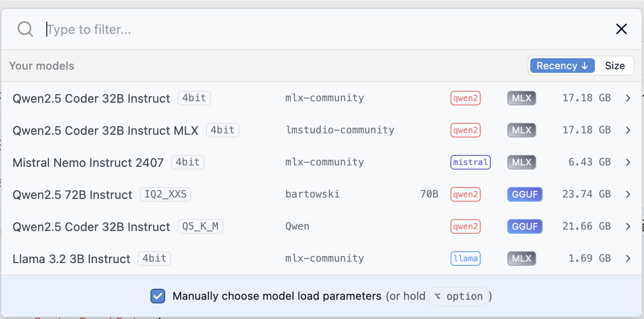Click the Q5_K_M quantization badge
Screen dimensions: 644x319
(200, 226)
